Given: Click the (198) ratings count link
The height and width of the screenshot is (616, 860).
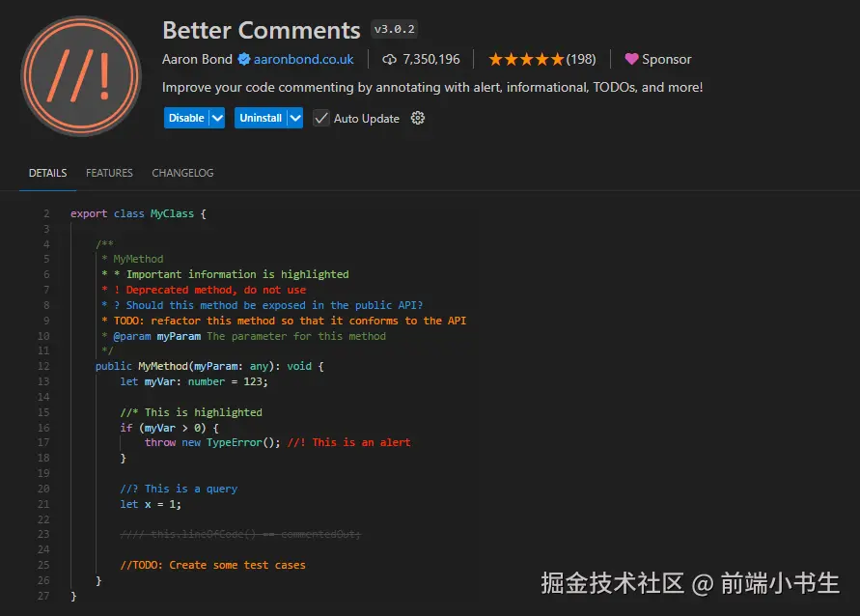Looking at the screenshot, I should click(x=583, y=59).
